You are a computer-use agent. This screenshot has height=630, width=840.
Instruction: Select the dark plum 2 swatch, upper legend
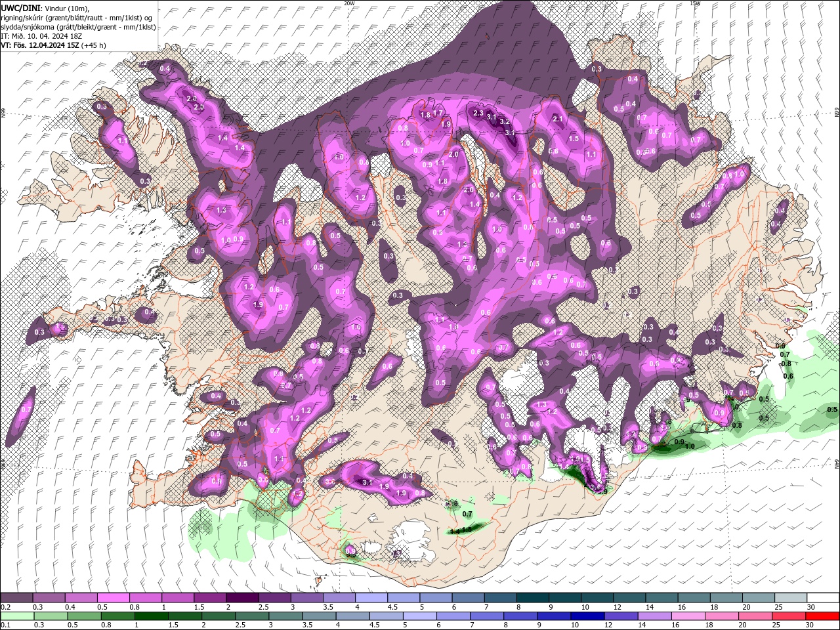[241, 598]
